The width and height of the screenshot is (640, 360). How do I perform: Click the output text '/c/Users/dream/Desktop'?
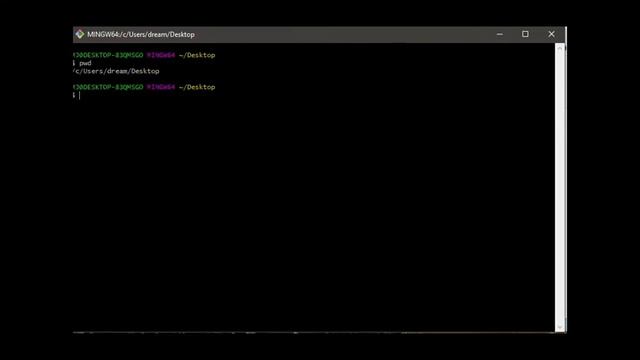pos(116,71)
